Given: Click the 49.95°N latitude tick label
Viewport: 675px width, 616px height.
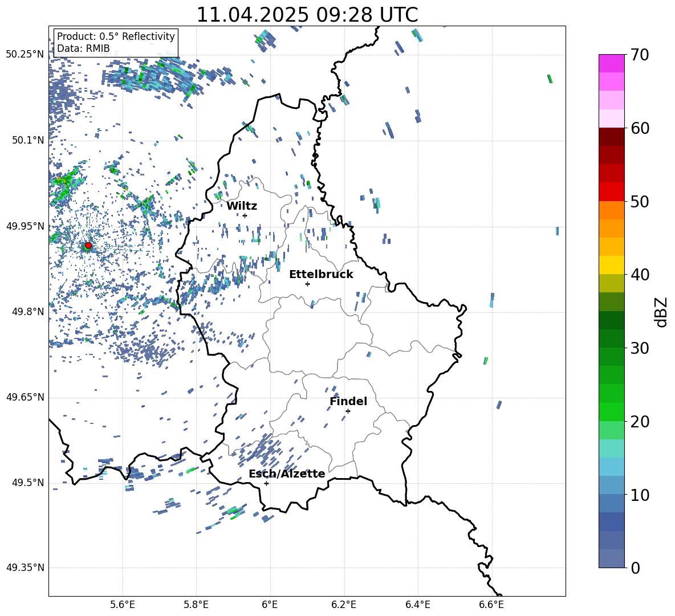Looking at the screenshot, I should pos(25,226).
